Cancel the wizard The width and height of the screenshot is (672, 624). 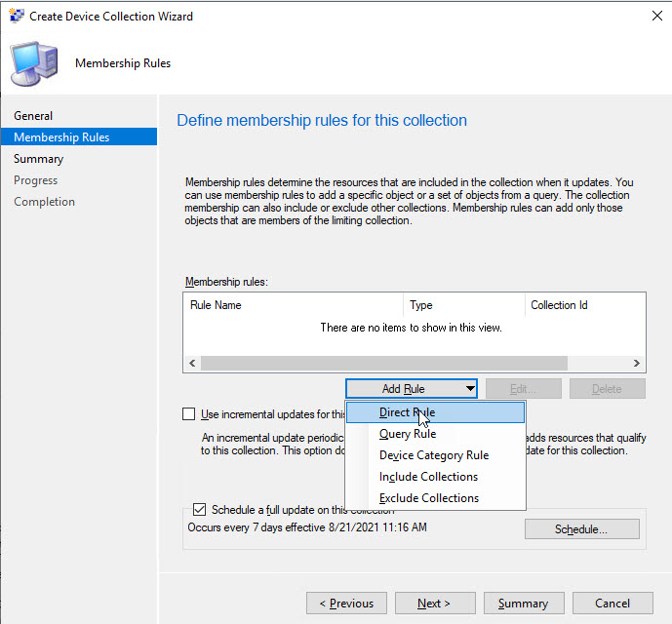click(612, 604)
